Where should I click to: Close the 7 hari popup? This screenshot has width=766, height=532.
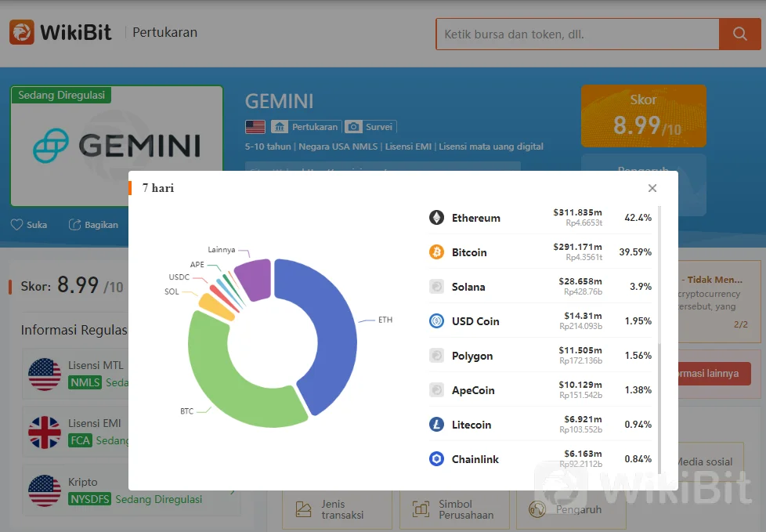pos(652,188)
